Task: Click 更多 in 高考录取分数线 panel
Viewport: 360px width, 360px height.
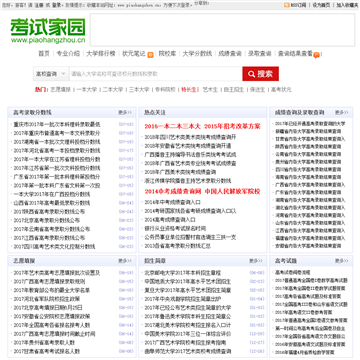Action: (x=125, y=112)
